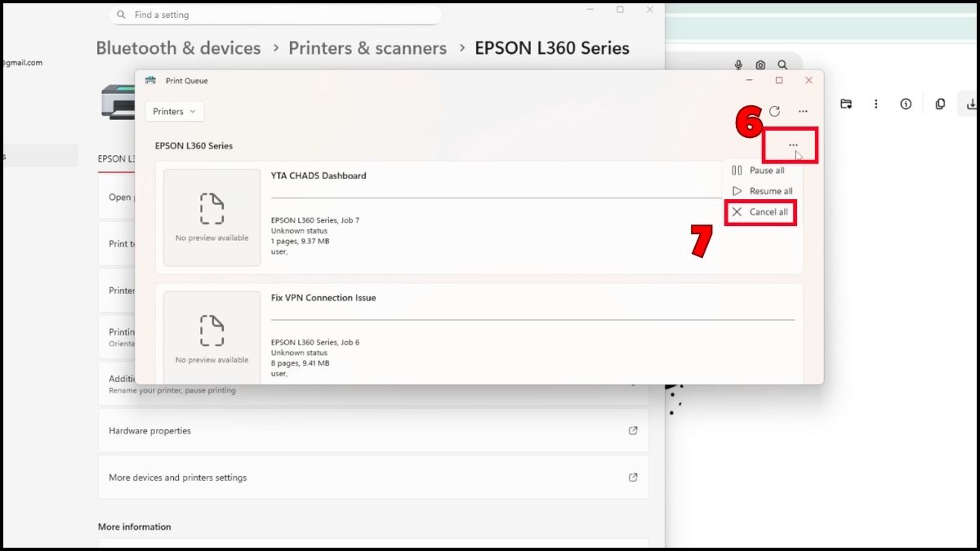980x551 pixels.
Task: Click the Hardware properties external link icon
Action: click(x=633, y=430)
